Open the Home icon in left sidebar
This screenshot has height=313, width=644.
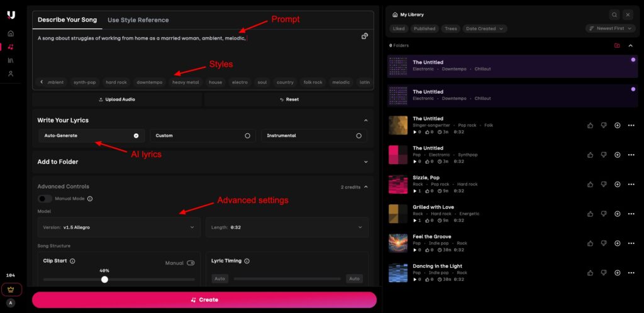pyautogui.click(x=11, y=34)
